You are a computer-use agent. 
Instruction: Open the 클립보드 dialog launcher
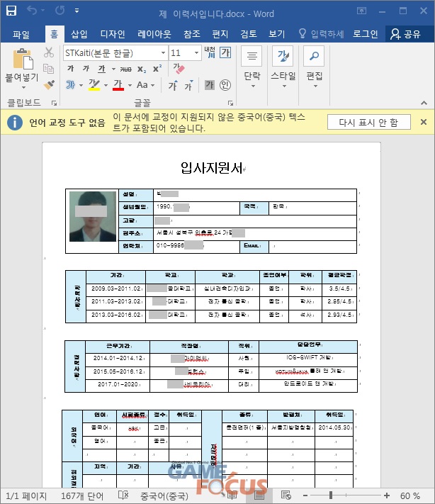pyautogui.click(x=54, y=103)
